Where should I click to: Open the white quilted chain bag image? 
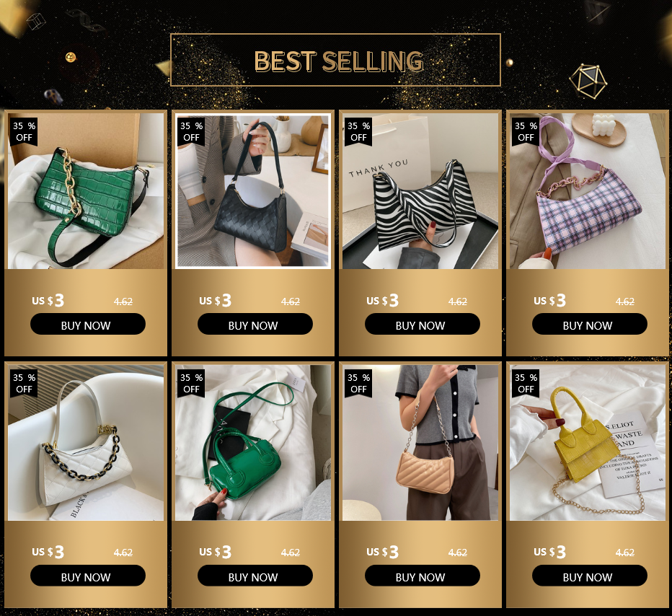click(86, 443)
